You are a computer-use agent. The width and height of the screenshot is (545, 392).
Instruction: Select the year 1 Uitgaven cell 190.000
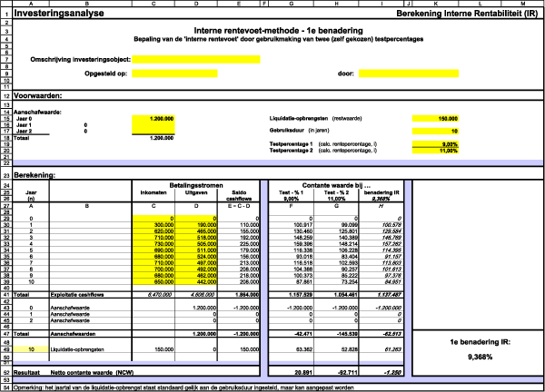coord(196,225)
